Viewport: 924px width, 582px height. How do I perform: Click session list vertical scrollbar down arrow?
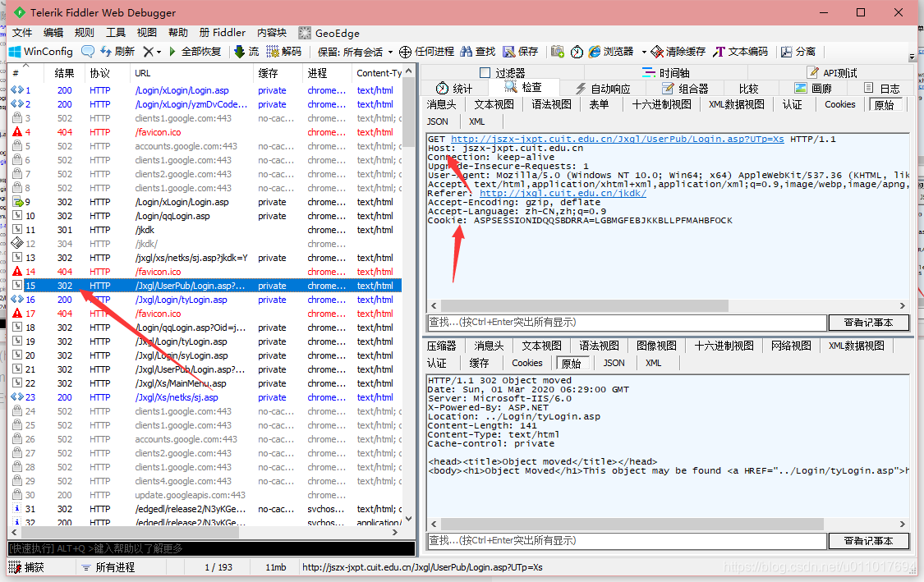coord(409,519)
